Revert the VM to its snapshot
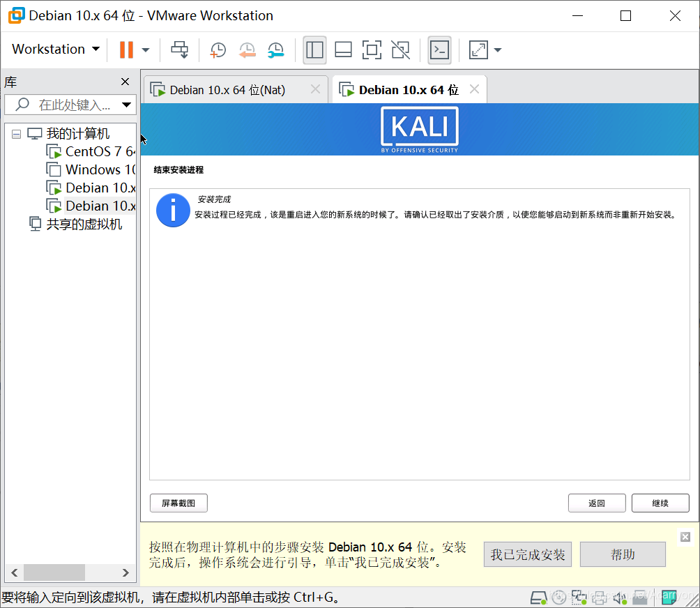 click(x=247, y=50)
